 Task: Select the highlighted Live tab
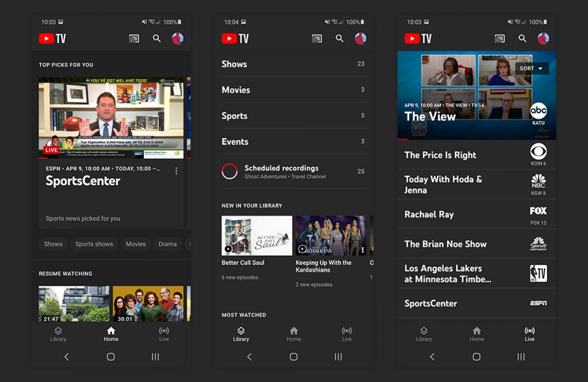point(529,334)
